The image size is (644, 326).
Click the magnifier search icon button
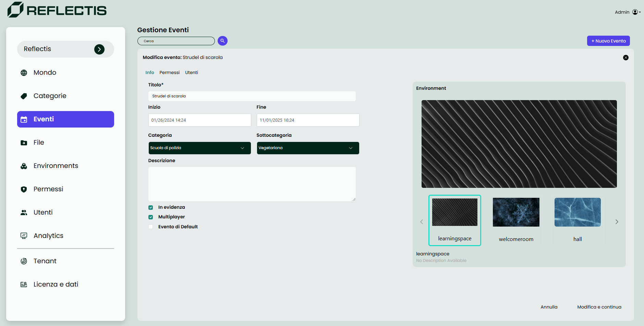click(222, 41)
